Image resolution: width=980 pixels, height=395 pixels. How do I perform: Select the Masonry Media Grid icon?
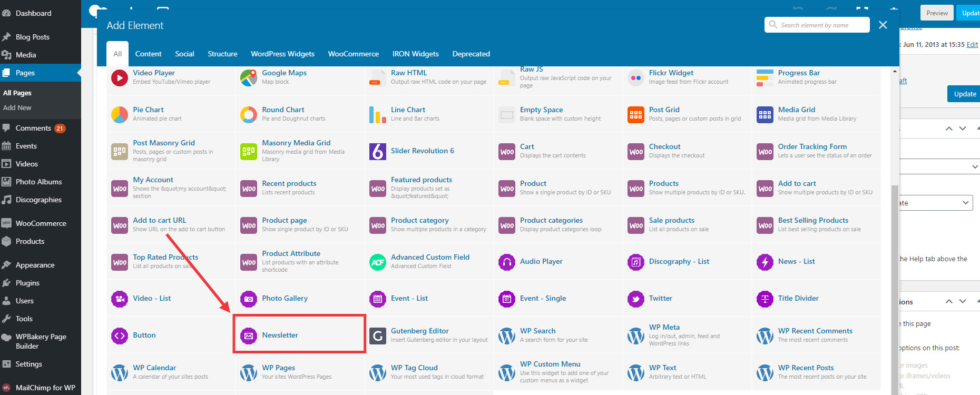point(249,152)
